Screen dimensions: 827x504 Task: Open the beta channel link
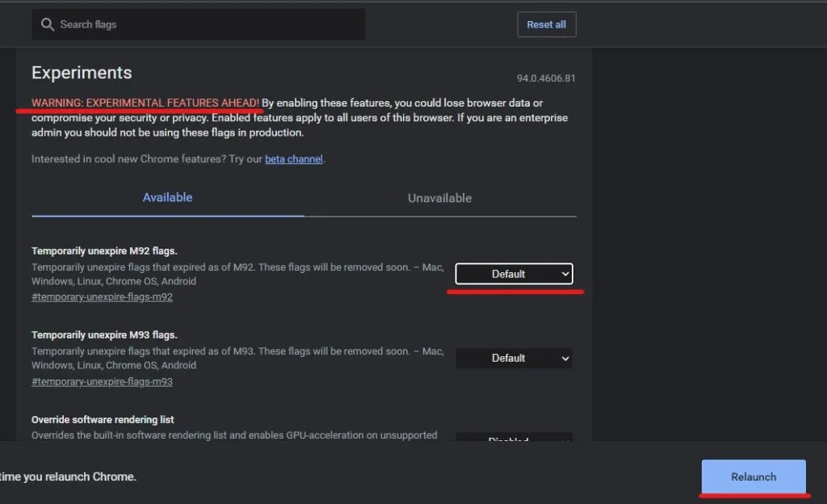(x=293, y=159)
